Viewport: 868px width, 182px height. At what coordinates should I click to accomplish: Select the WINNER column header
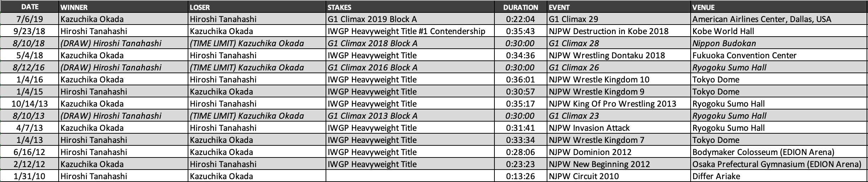click(x=123, y=7)
